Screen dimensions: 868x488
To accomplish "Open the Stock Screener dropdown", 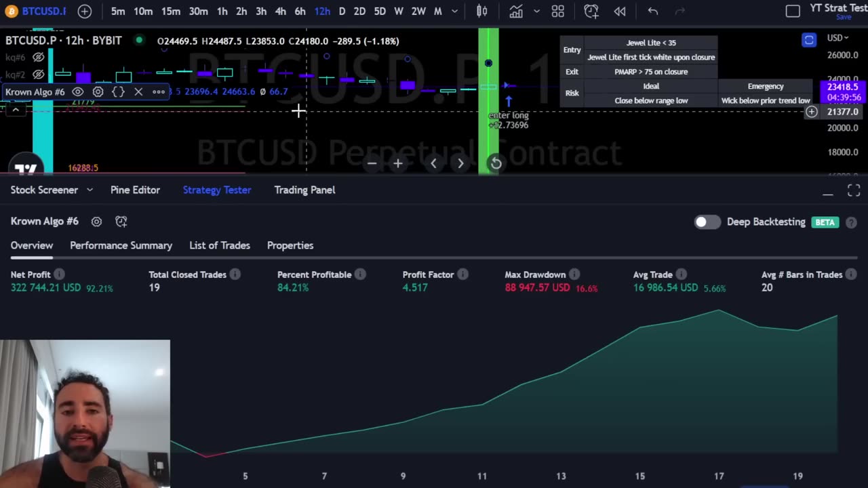I will (x=52, y=190).
